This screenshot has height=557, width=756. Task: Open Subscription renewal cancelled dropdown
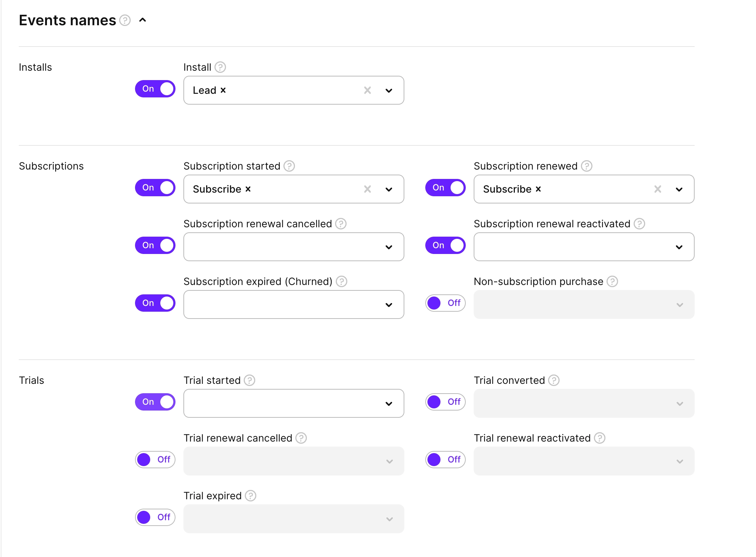tap(389, 247)
